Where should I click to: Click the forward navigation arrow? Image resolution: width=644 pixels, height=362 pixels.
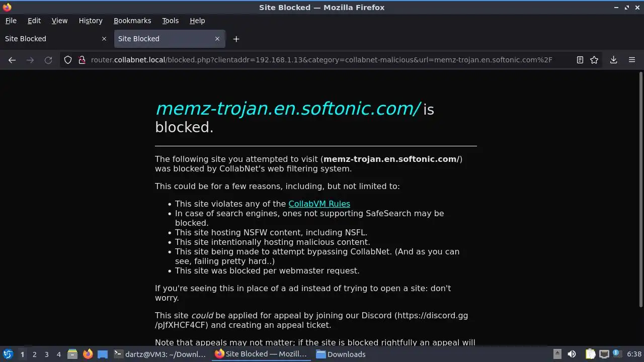30,60
